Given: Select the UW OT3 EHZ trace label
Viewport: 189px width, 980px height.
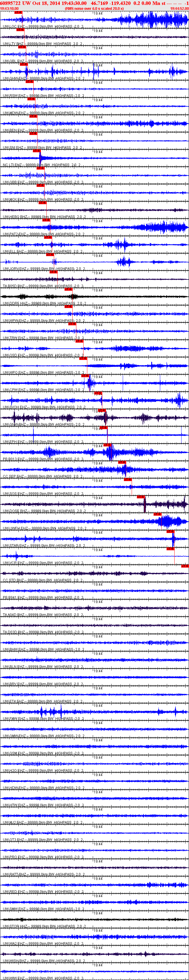Looking at the screenshot, I should tap(43, 840).
